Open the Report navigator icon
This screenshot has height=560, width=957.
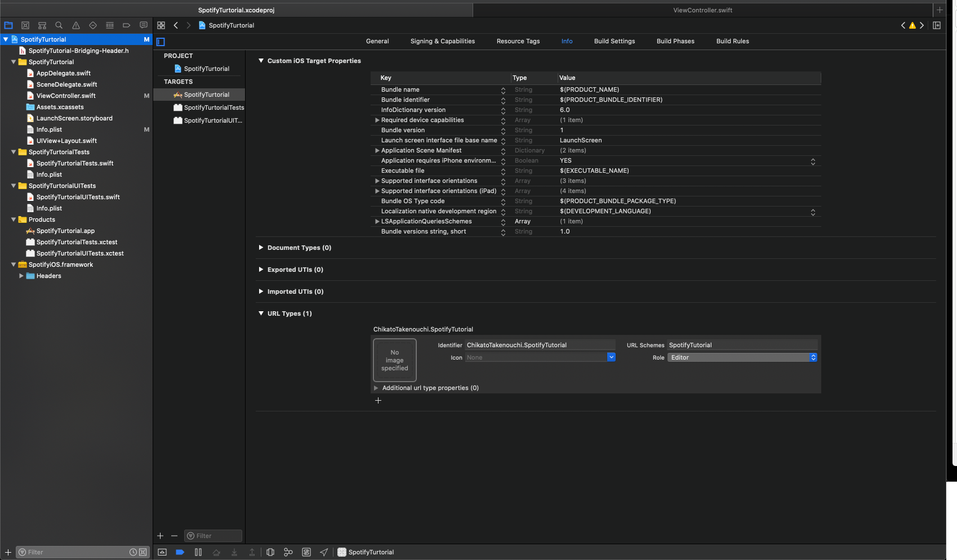(144, 25)
